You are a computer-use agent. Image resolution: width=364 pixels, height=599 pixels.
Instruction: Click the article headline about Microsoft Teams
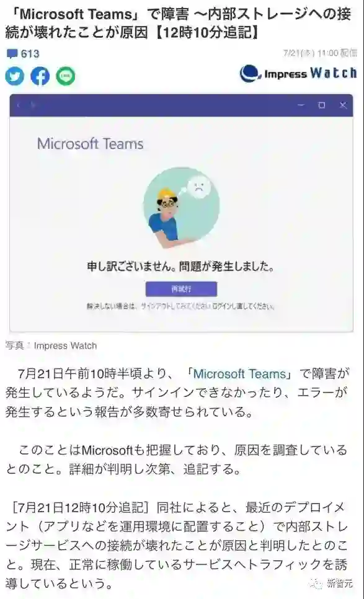coord(179,24)
